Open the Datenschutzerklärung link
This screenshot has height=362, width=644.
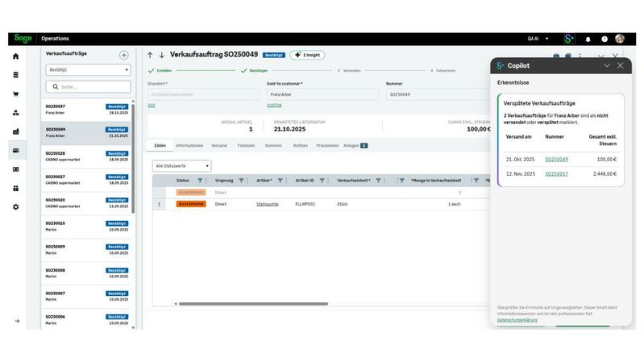click(517, 320)
